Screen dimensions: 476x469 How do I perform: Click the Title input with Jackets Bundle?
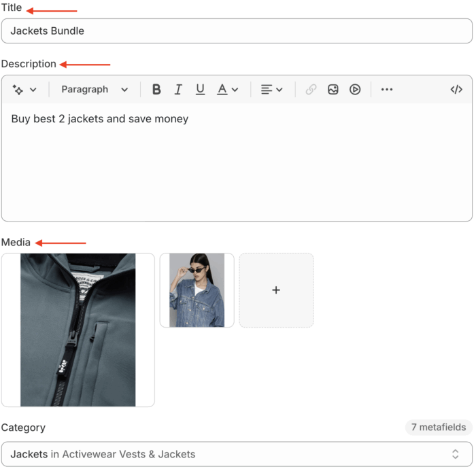[237, 31]
